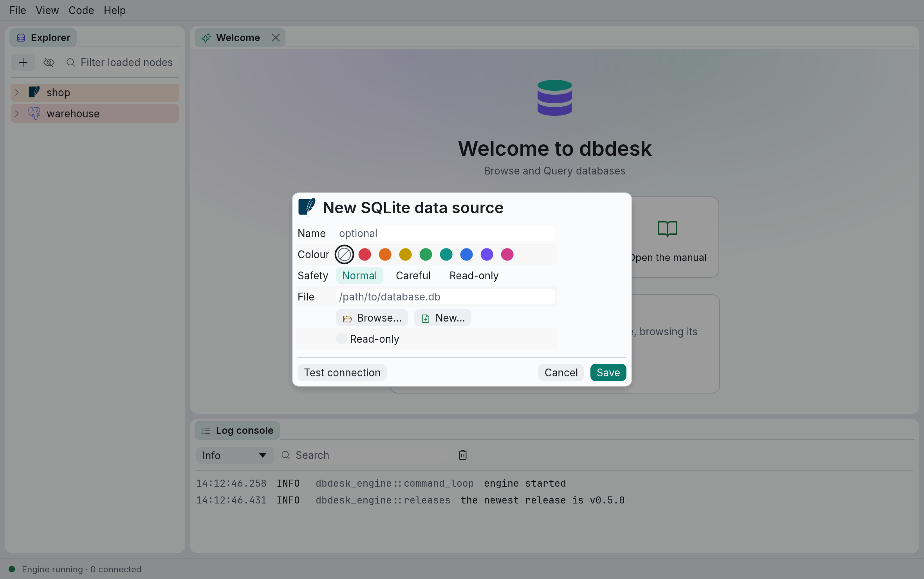Click the Explorer database icon
The height and width of the screenshot is (579, 924).
(21, 38)
